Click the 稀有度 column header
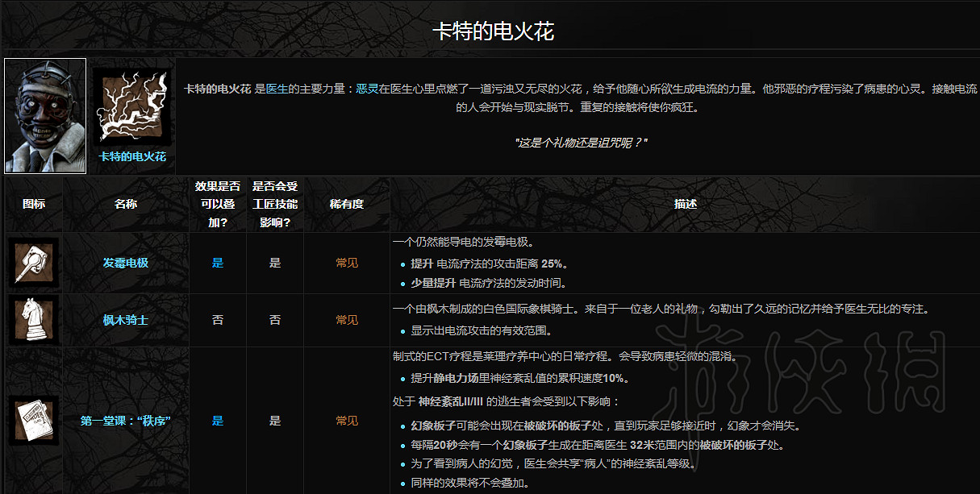Viewport: 980px width, 494px height. coord(346,203)
